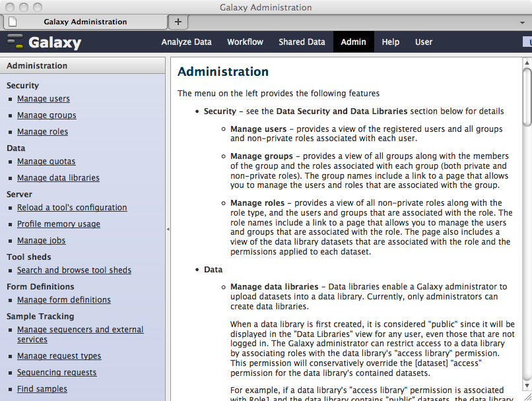Open the Help menu

390,42
